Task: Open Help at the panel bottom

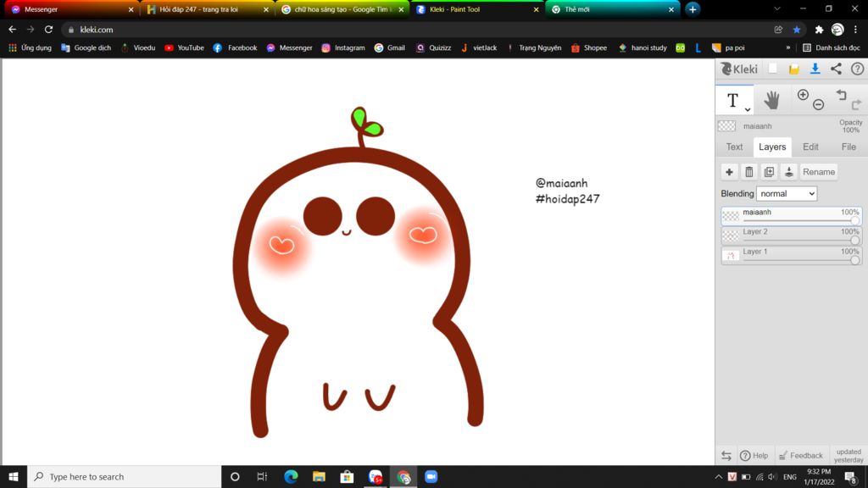Action: (x=754, y=455)
